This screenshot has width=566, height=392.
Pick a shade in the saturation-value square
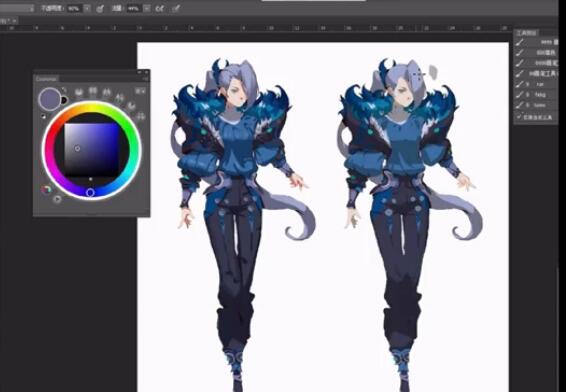coord(91,150)
